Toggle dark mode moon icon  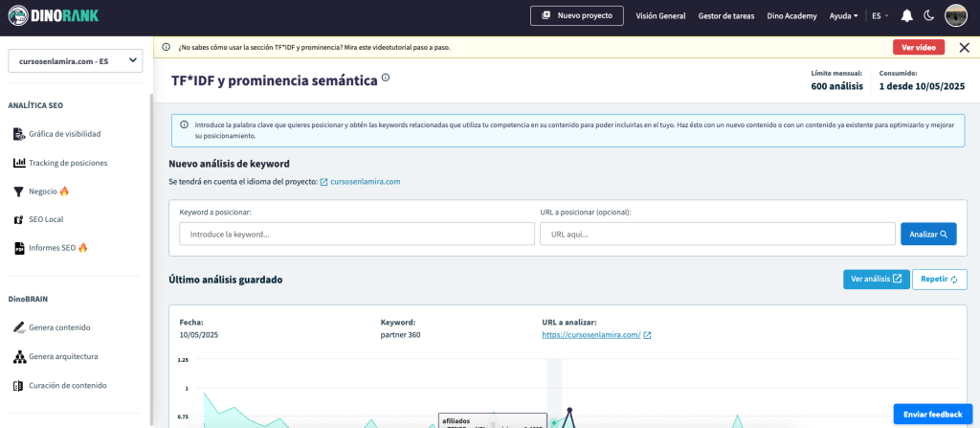click(x=928, y=15)
